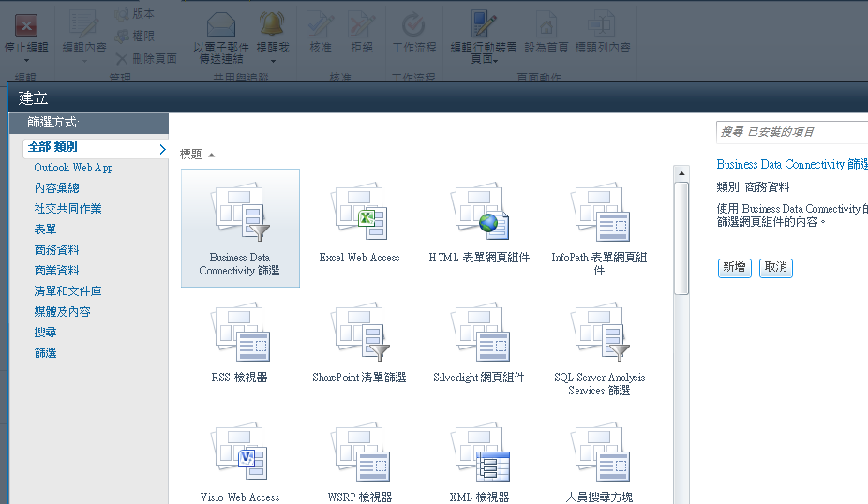Select the Visio Web Access icon
This screenshot has width=868, height=504.
click(240, 453)
